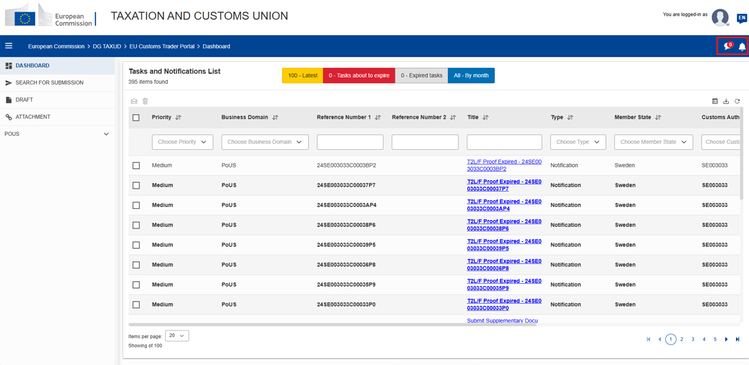Open the Choose Priority dropdown
Screen dimensions: 749x365
(x=182, y=142)
